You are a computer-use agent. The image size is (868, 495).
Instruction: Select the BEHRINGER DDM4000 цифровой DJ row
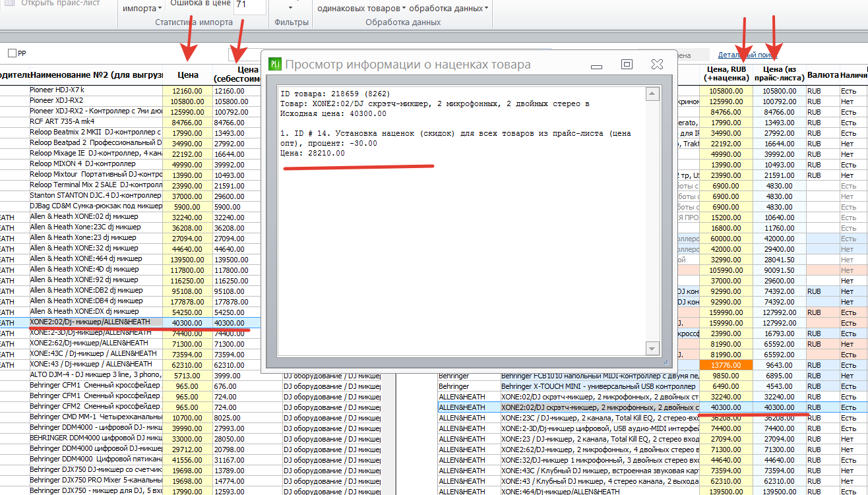pyautogui.click(x=96, y=438)
